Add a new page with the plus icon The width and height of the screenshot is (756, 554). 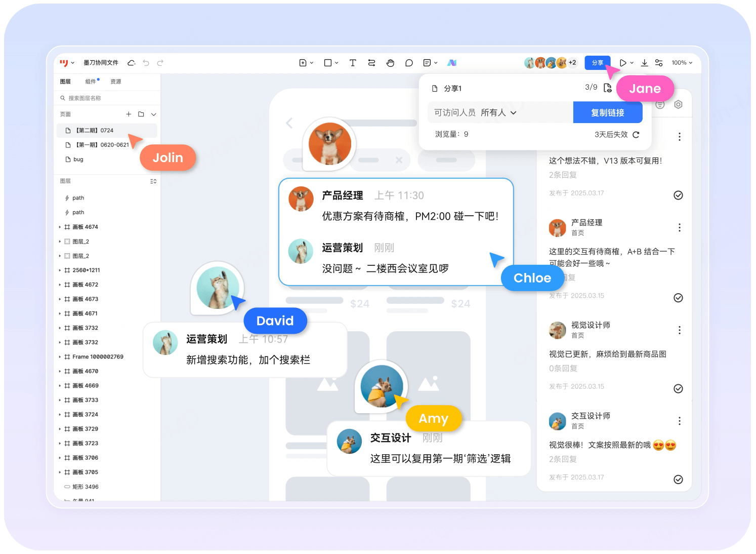coord(129,114)
